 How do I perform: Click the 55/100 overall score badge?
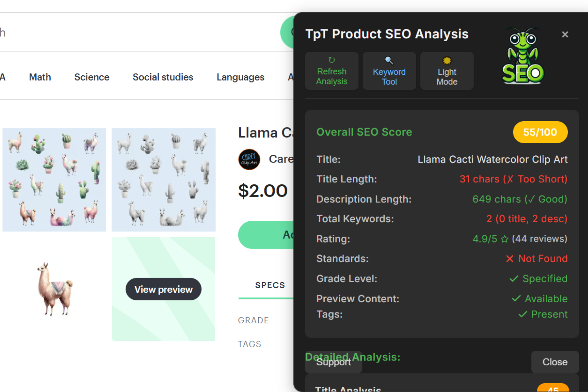pyautogui.click(x=540, y=132)
